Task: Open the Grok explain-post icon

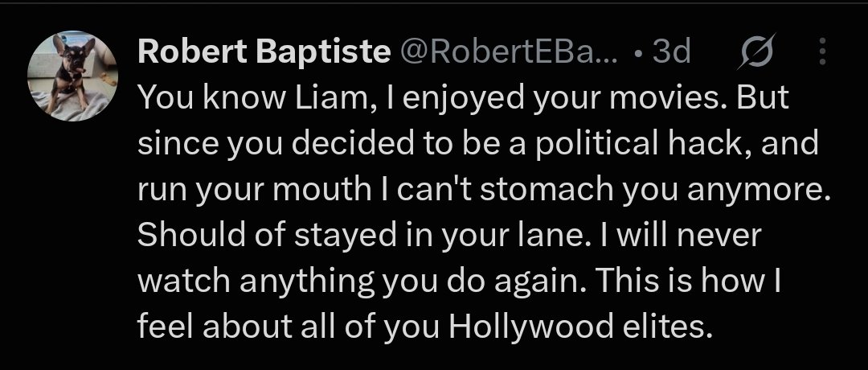Action: 757,52
